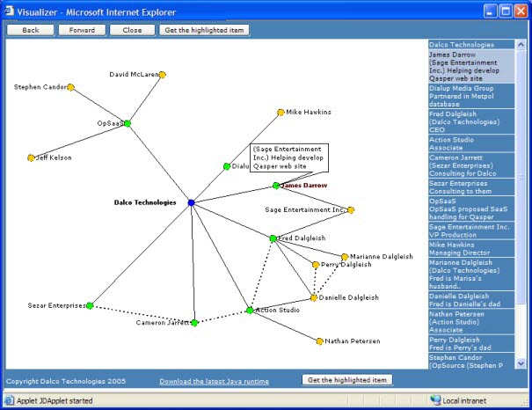Click the Copyright Dalco Technologies 2005 text
Image resolution: width=532 pixels, height=410 pixels.
click(66, 381)
